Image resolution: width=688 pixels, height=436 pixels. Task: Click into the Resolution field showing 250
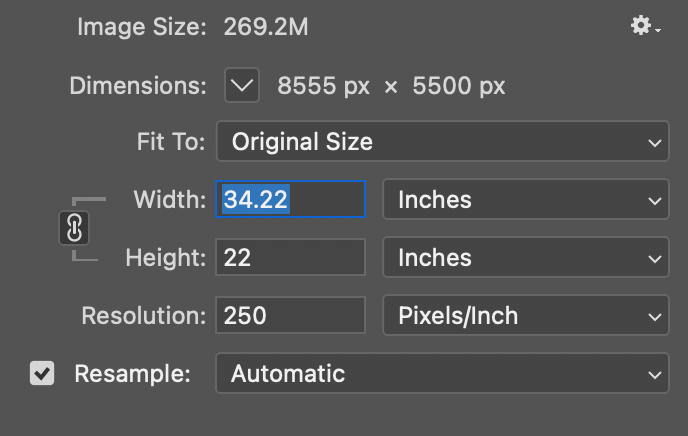(290, 315)
